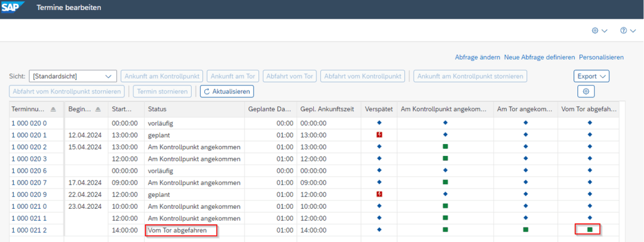This screenshot has height=242, width=644.
Task: Click green checkpoint status for 1 000 020 2
Action: coord(445,146)
